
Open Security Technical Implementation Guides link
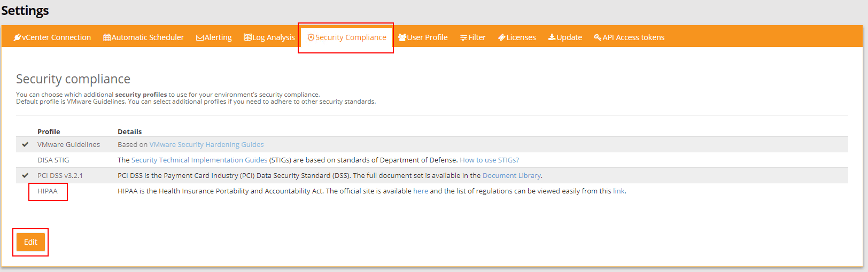pyautogui.click(x=199, y=160)
